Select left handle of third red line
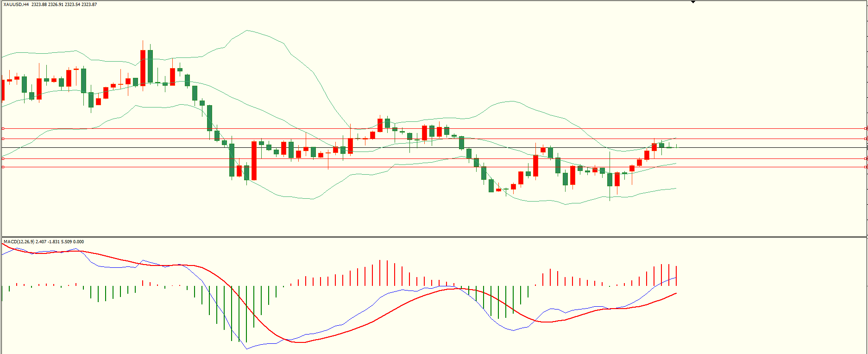The width and height of the screenshot is (868, 354). click(3, 158)
